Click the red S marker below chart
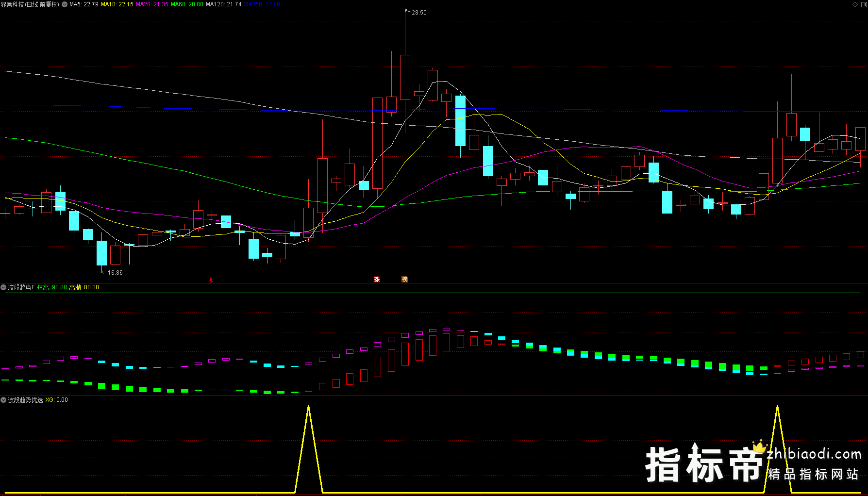This screenshot has width=868, height=496. tap(211, 280)
